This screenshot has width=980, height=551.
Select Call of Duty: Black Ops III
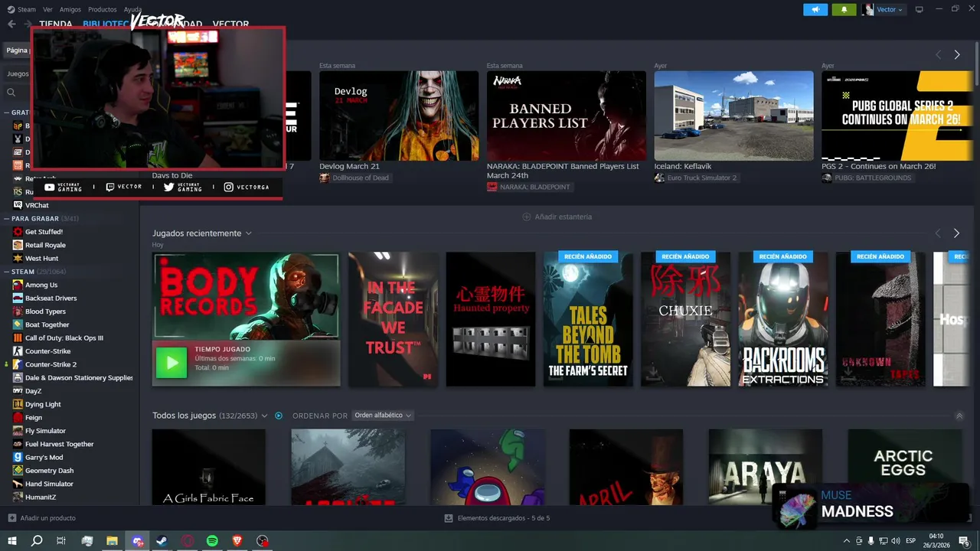pyautogui.click(x=64, y=338)
